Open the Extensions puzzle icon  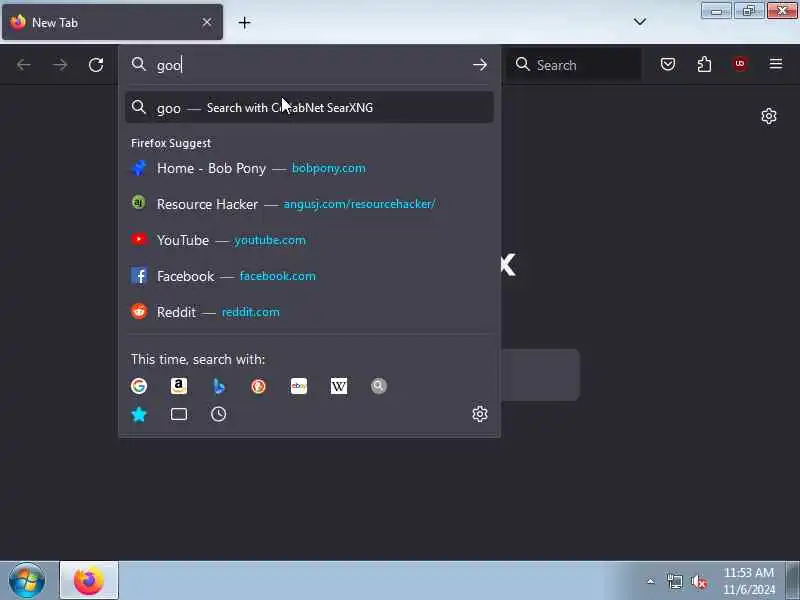(x=704, y=64)
